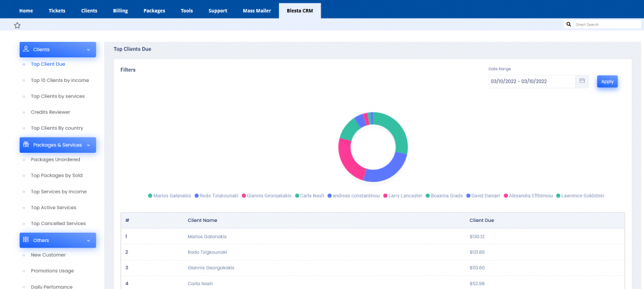644x289 pixels.
Task: Toggle Lawrence Goldstein legend entry
Action: pyautogui.click(x=580, y=195)
